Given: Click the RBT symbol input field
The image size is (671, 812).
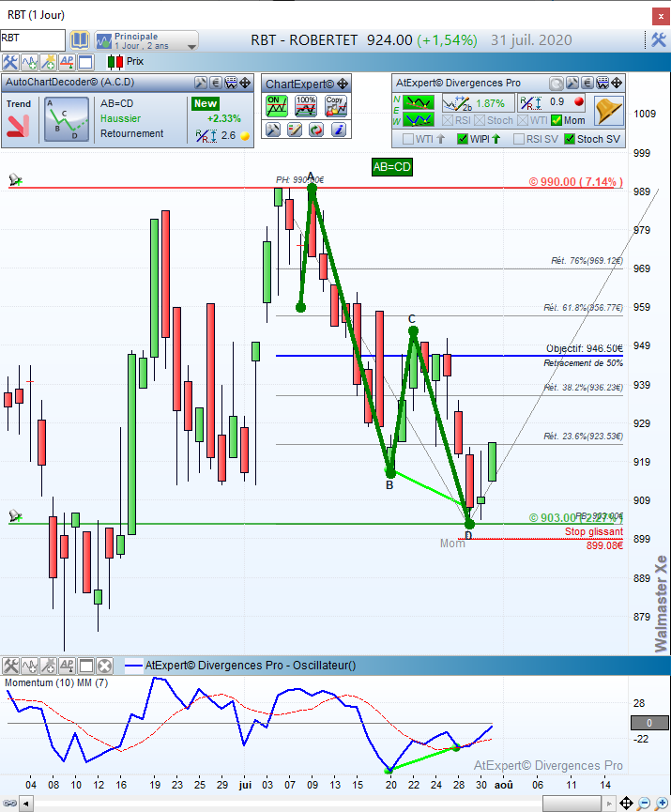Looking at the screenshot, I should pos(33,39).
